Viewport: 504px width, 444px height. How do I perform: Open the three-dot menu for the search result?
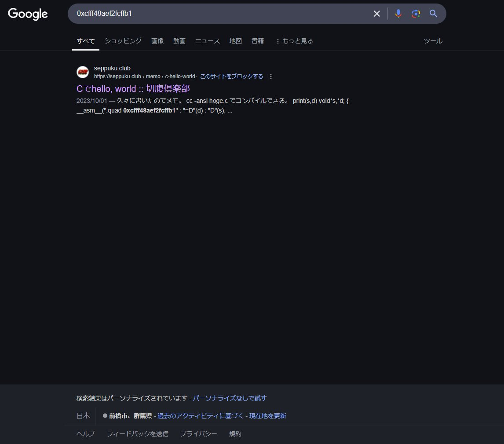tap(271, 76)
